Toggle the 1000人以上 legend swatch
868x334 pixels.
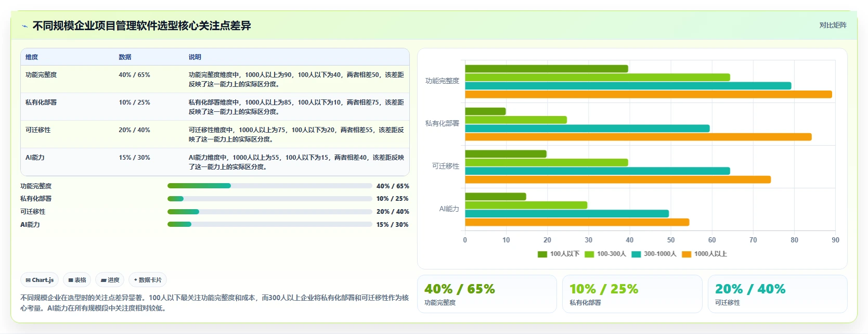[x=686, y=254]
